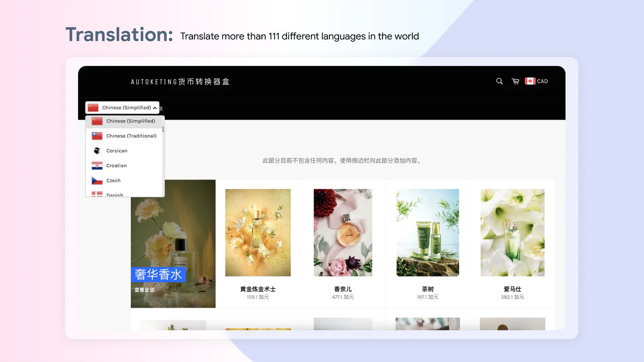Viewport: 644px width, 362px height.
Task: Collapse the language dropdown via its chevron
Action: click(x=155, y=107)
